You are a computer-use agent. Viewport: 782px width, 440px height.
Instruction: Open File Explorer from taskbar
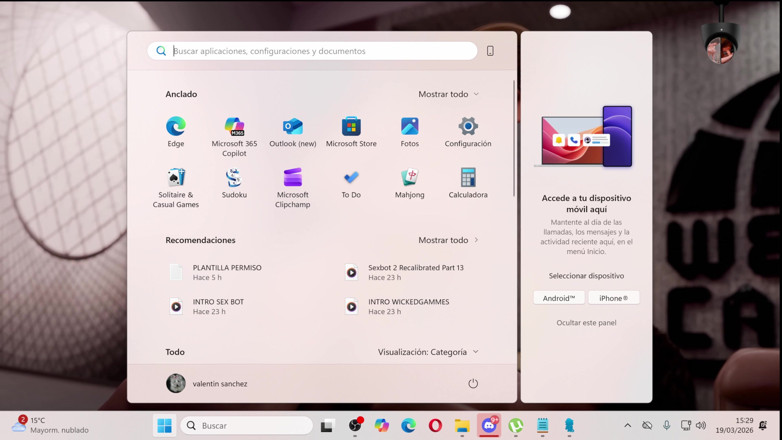[x=462, y=426]
